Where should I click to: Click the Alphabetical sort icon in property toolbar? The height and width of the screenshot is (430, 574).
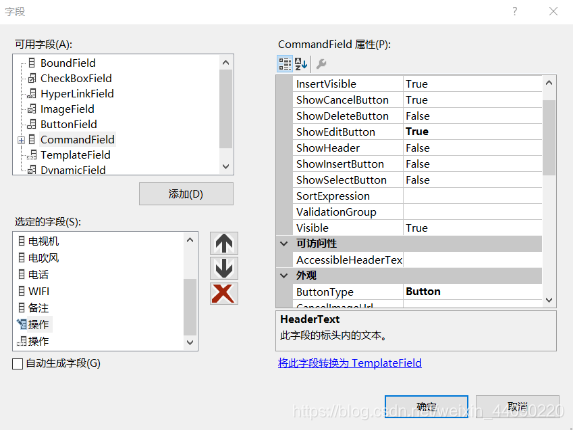click(301, 64)
